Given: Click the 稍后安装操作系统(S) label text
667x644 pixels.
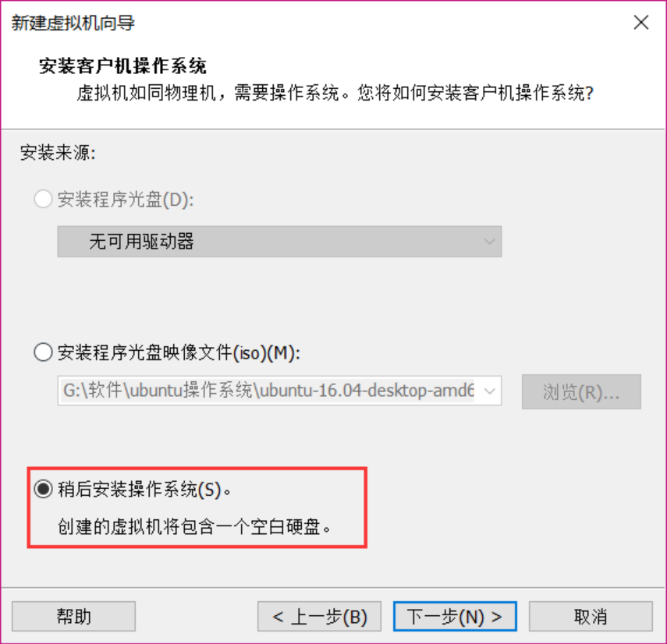Looking at the screenshot, I should (x=144, y=490).
